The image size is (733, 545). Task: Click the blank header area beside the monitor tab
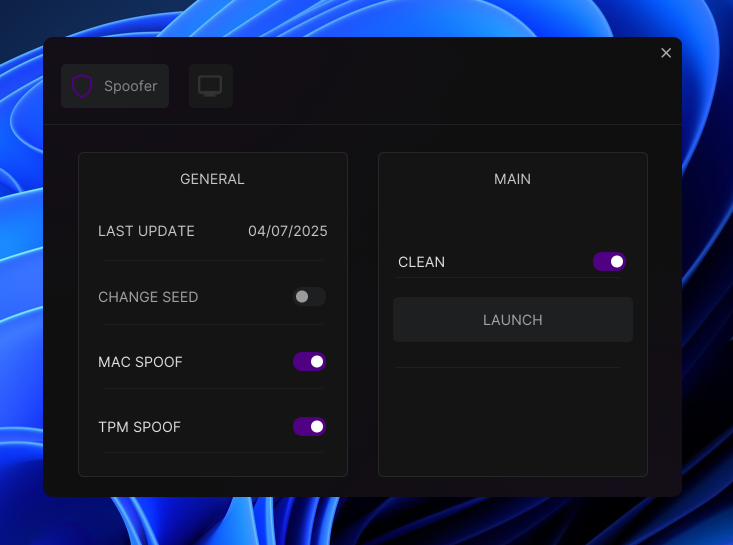440,86
